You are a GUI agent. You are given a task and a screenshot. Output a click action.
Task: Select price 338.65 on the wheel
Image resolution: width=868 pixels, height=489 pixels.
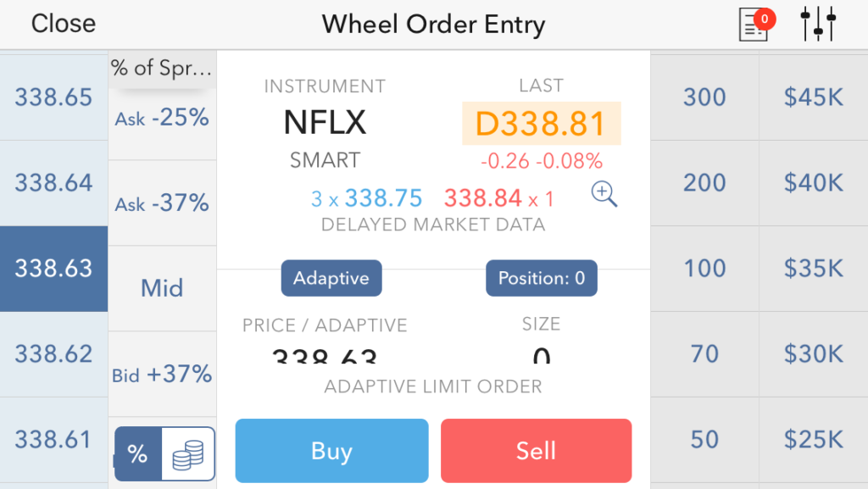coord(53,97)
